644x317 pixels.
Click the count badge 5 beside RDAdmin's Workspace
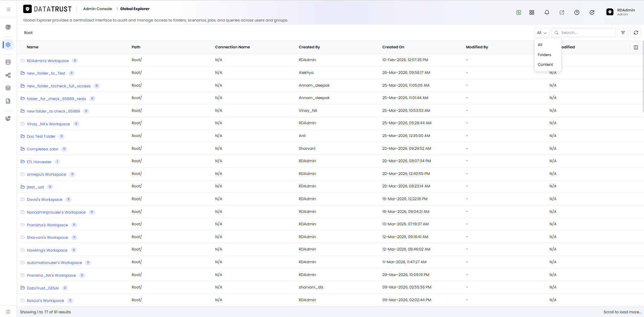(x=75, y=61)
